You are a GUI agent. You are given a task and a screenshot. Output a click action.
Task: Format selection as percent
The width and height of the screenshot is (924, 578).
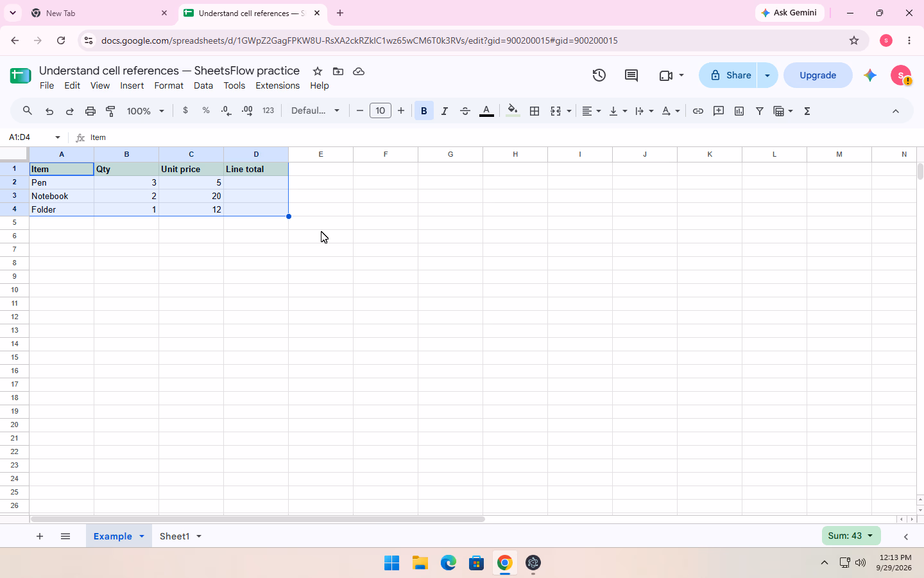coord(206,110)
